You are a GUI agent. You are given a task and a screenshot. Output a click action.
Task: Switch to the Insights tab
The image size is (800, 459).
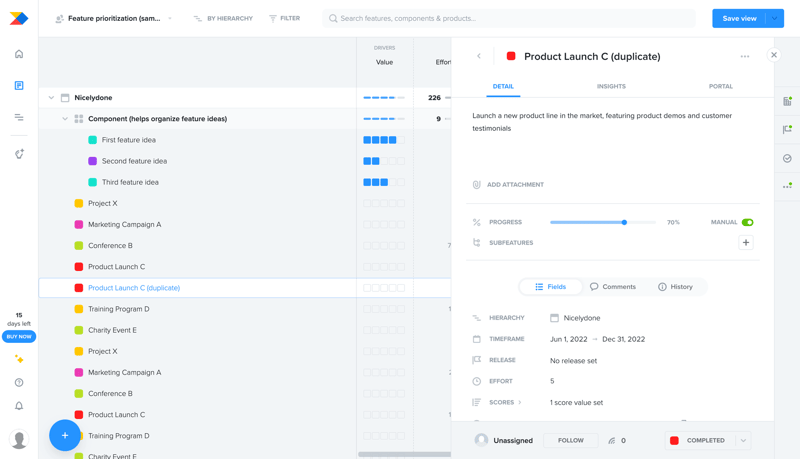(x=611, y=86)
